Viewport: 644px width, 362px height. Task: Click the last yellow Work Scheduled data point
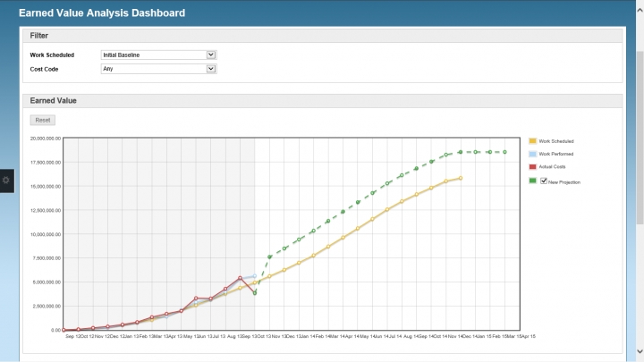tap(461, 178)
